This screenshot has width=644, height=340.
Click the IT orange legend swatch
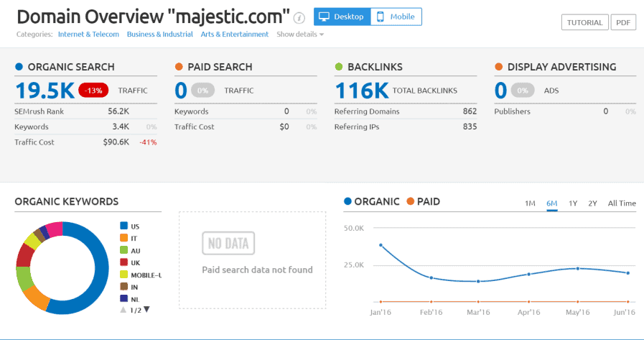tap(123, 238)
